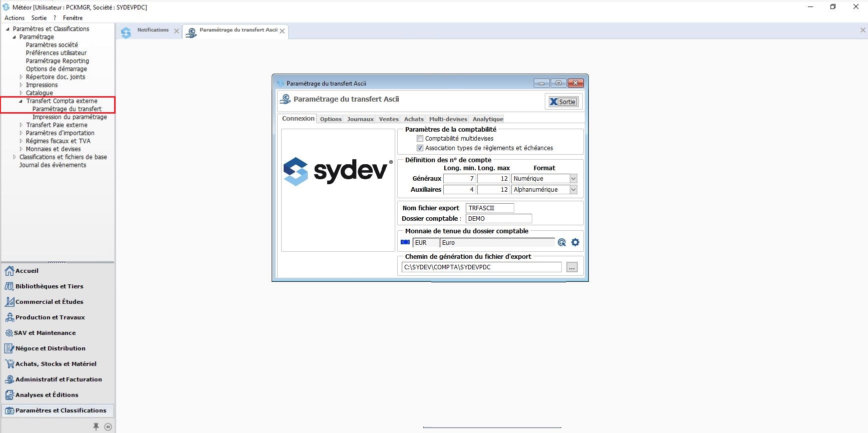The height and width of the screenshot is (433, 868).
Task: Collapse the Paramétrage tree node
Action: (x=14, y=37)
